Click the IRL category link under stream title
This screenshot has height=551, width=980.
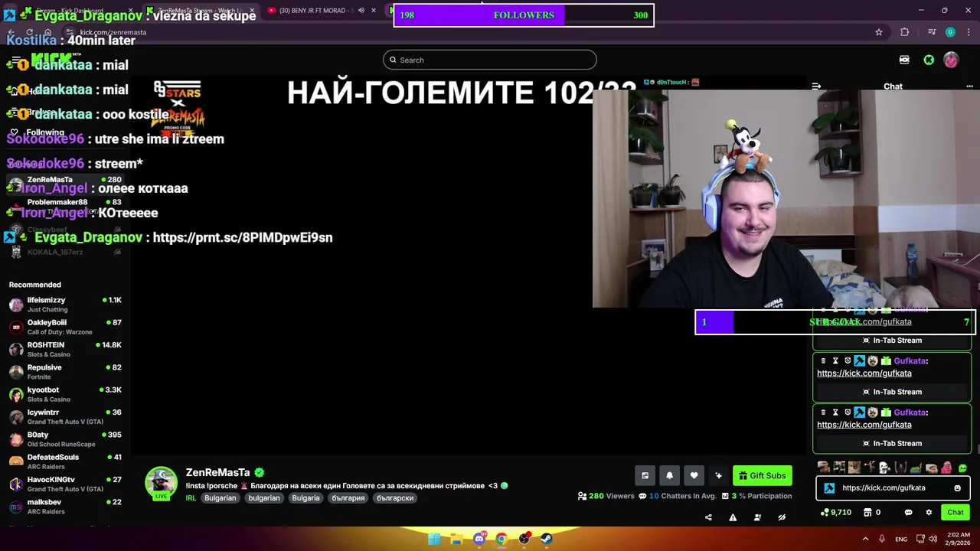pos(191,497)
